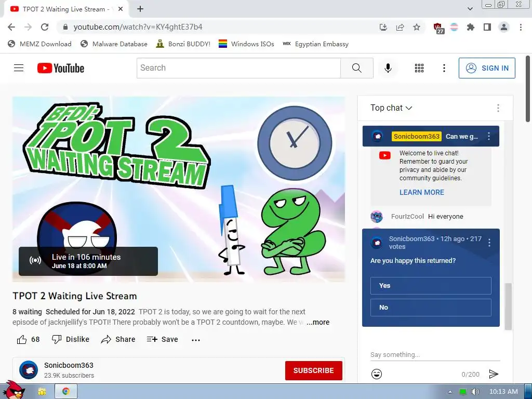Screen dimensions: 532x399
Task: Click the pink and blue striped extension icon
Action: [x=454, y=27]
